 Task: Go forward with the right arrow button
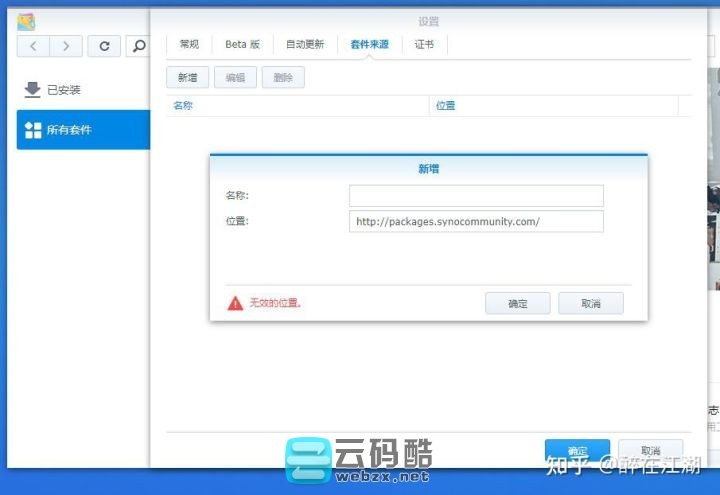point(66,46)
